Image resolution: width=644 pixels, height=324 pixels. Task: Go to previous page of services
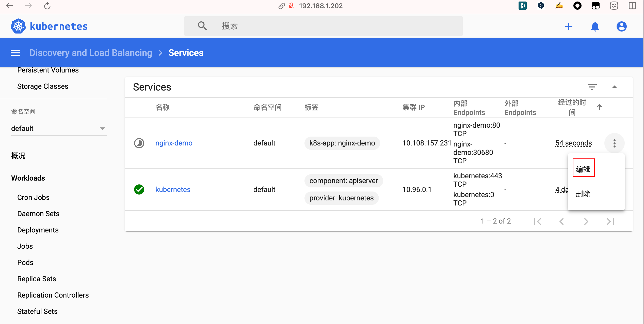click(x=562, y=221)
